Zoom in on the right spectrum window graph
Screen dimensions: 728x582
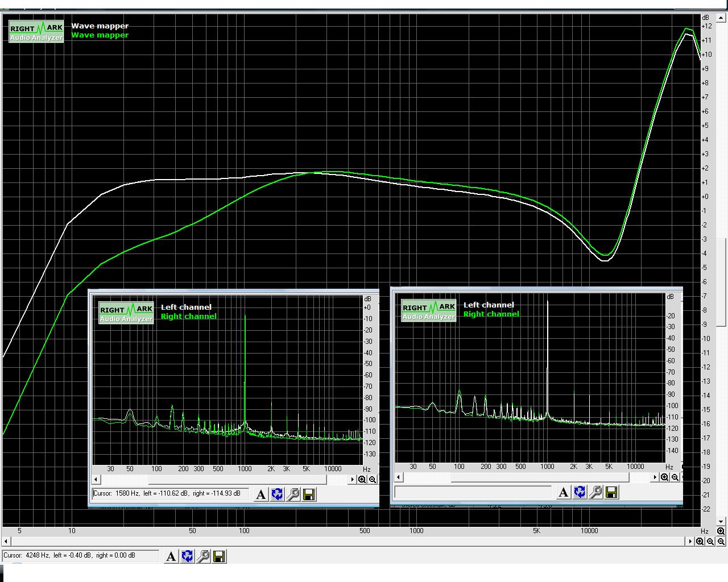[x=664, y=477]
